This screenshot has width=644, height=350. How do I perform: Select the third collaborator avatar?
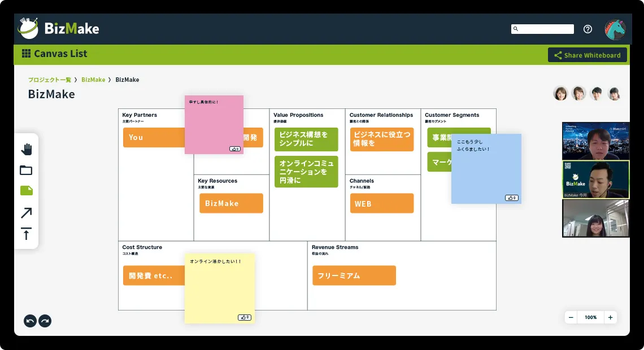[597, 94]
